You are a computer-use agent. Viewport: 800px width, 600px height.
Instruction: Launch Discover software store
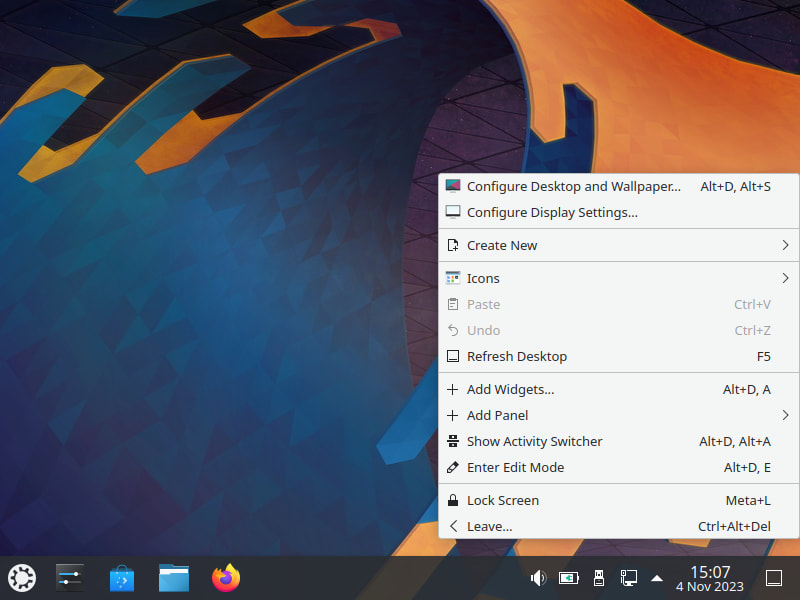pyautogui.click(x=122, y=578)
